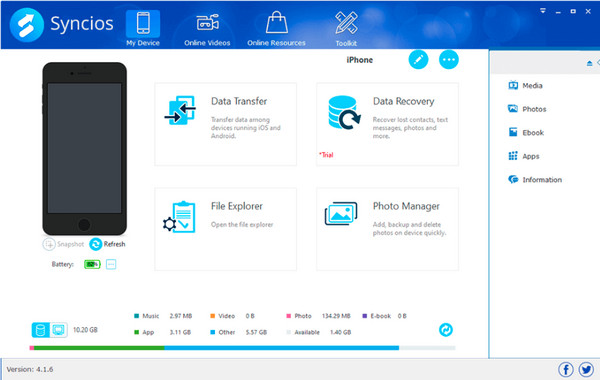600x380 pixels.
Task: Open the Photo Manager icon
Action: click(x=341, y=214)
